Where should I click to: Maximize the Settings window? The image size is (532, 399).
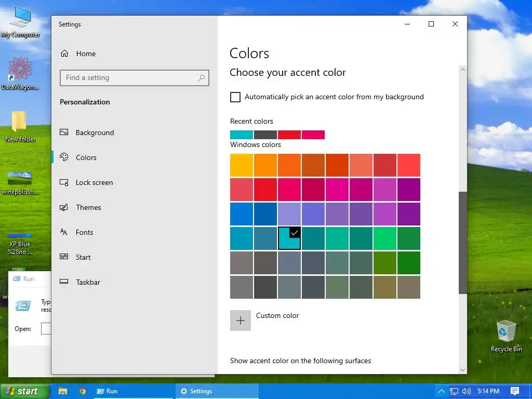point(431,24)
